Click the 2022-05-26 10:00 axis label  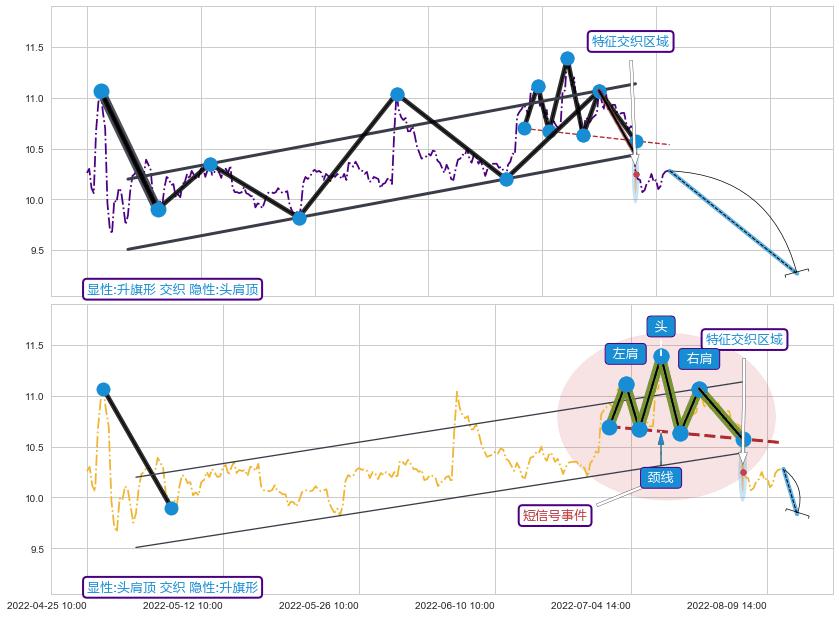[318, 606]
